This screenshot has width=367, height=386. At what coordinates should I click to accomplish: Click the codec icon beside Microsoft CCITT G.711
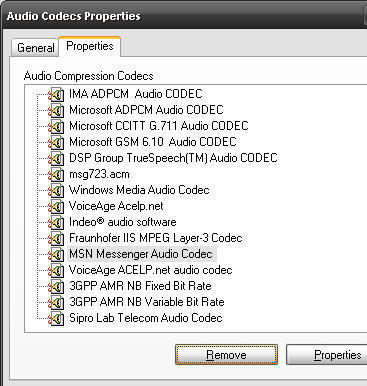coord(56,126)
